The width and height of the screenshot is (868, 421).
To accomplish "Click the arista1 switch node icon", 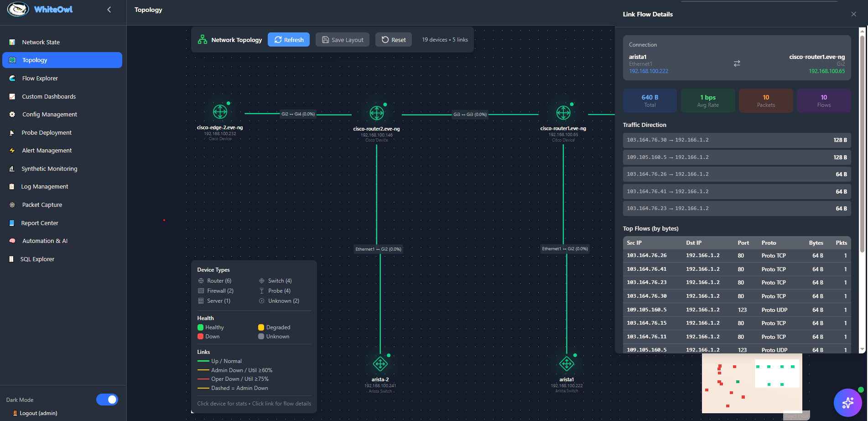I will pyautogui.click(x=567, y=364).
